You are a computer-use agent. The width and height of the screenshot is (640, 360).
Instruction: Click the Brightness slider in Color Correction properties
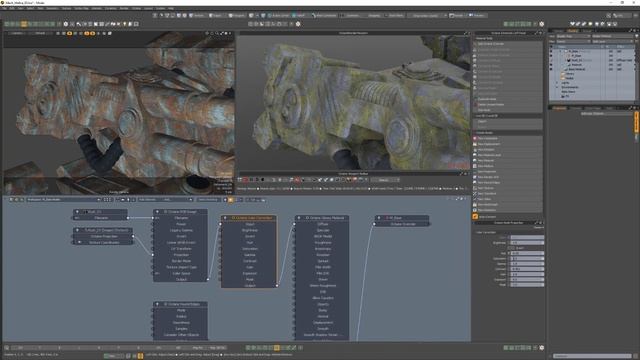pyautogui.click(x=527, y=242)
